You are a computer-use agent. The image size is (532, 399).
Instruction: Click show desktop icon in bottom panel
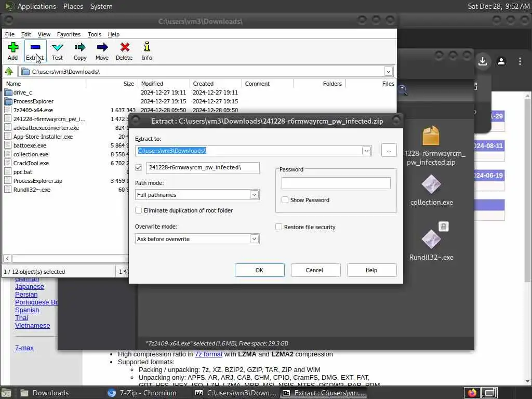tap(6, 393)
